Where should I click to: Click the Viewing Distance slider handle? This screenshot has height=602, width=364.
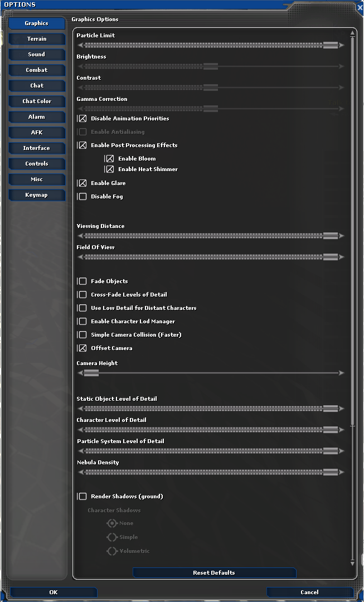coord(331,236)
